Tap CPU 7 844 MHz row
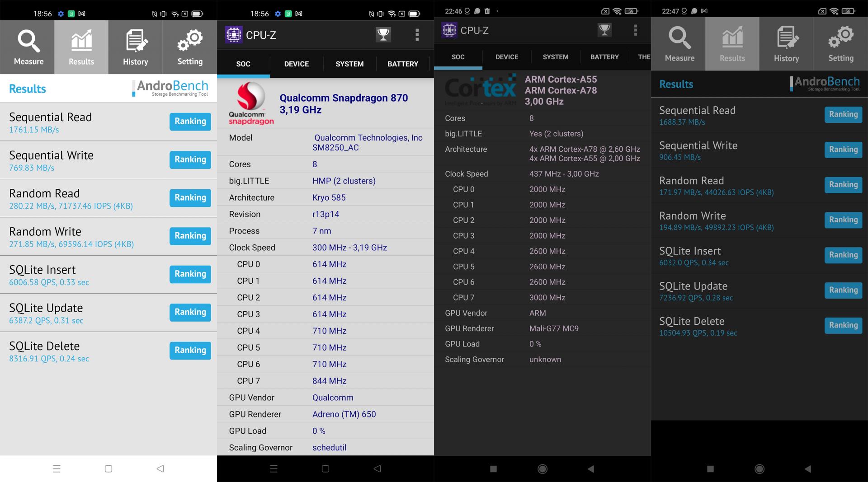Screen dimensions: 868x482 (325, 381)
